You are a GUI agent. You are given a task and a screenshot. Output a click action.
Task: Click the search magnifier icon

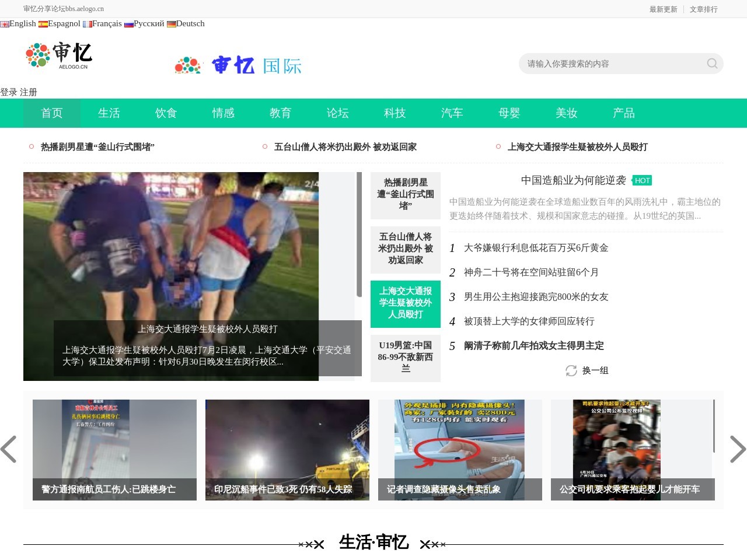[711, 64]
